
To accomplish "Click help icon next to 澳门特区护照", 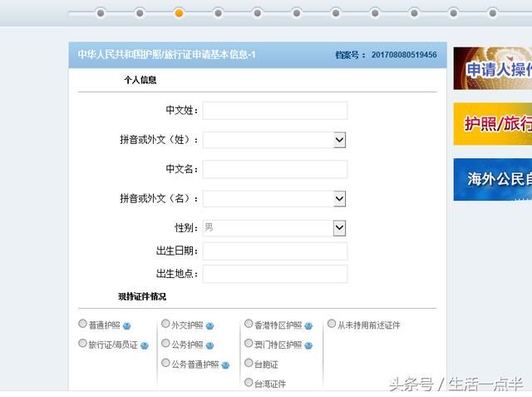I will [308, 345].
